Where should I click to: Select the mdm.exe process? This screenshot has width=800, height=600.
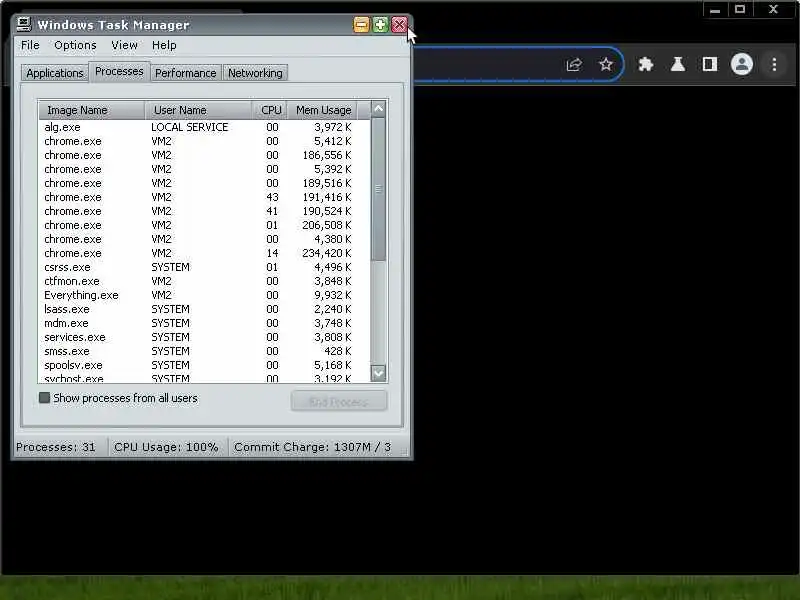[205, 323]
